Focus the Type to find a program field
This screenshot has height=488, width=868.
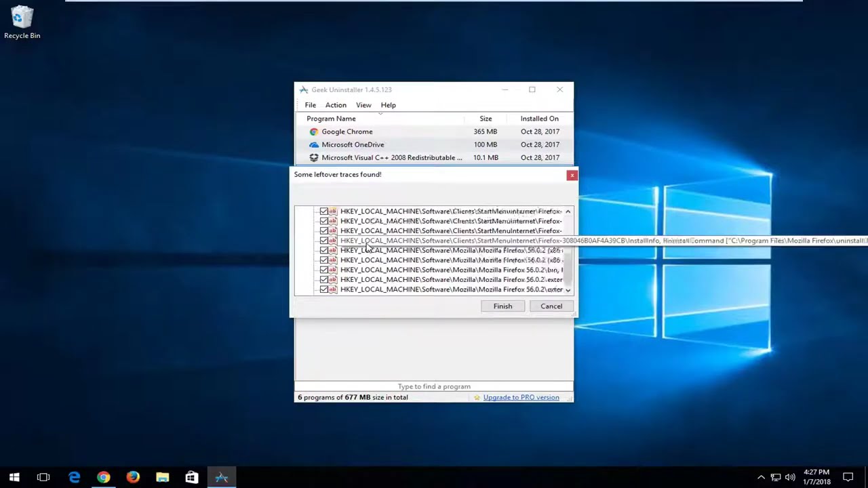[x=434, y=386]
